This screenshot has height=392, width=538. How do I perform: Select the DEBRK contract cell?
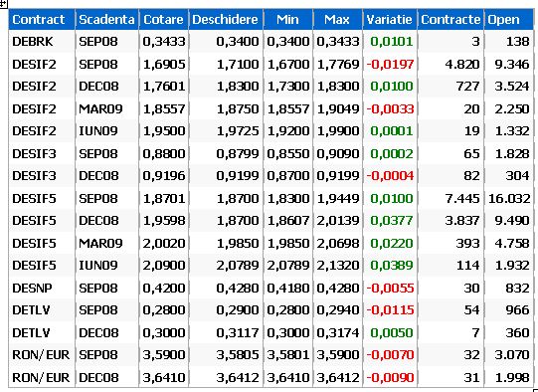pyautogui.click(x=42, y=42)
